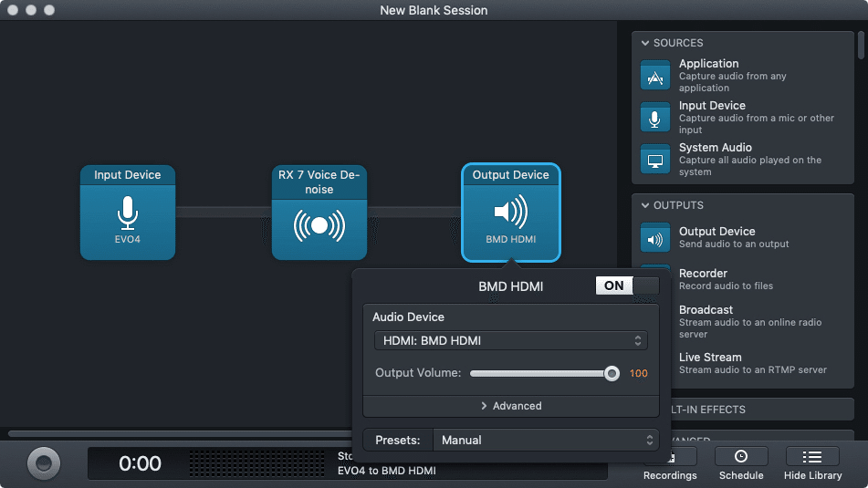The height and width of the screenshot is (488, 868).
Task: Click the Input Device title in Sources
Action: pyautogui.click(x=712, y=106)
